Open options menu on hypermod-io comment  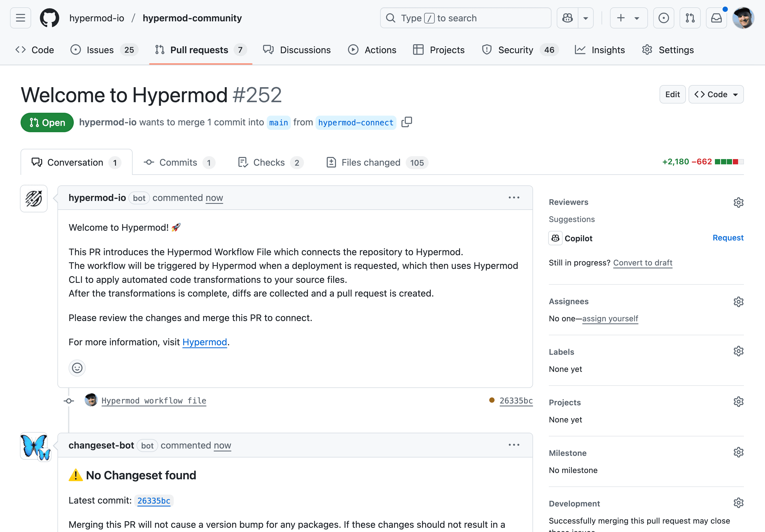[x=514, y=198]
